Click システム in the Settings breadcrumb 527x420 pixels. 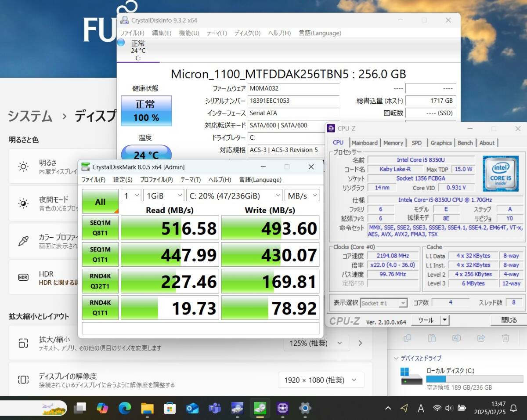click(30, 116)
